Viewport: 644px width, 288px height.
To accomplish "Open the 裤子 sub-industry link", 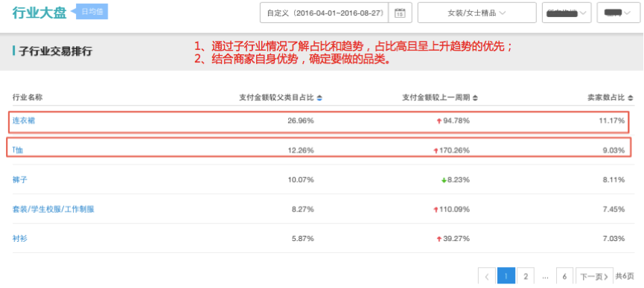I will 19,179.
